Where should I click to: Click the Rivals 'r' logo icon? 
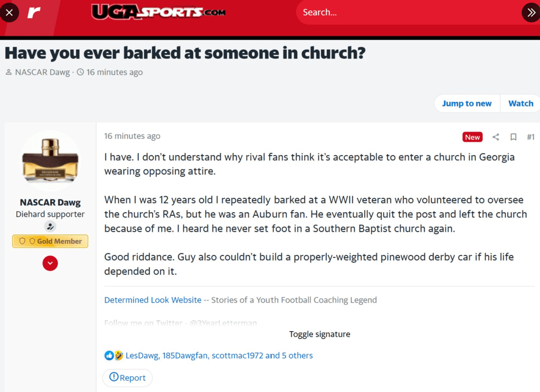pos(34,12)
